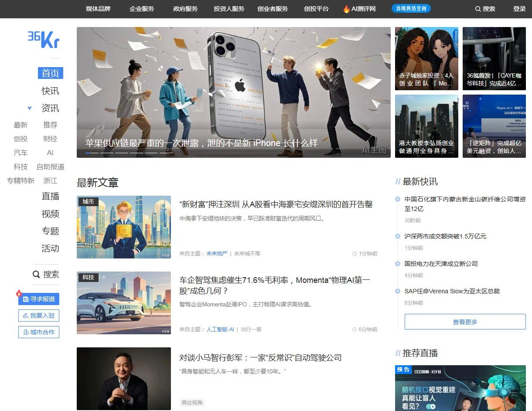Go to 活动 in the sidebar
The width and height of the screenshot is (532, 411).
50,248
